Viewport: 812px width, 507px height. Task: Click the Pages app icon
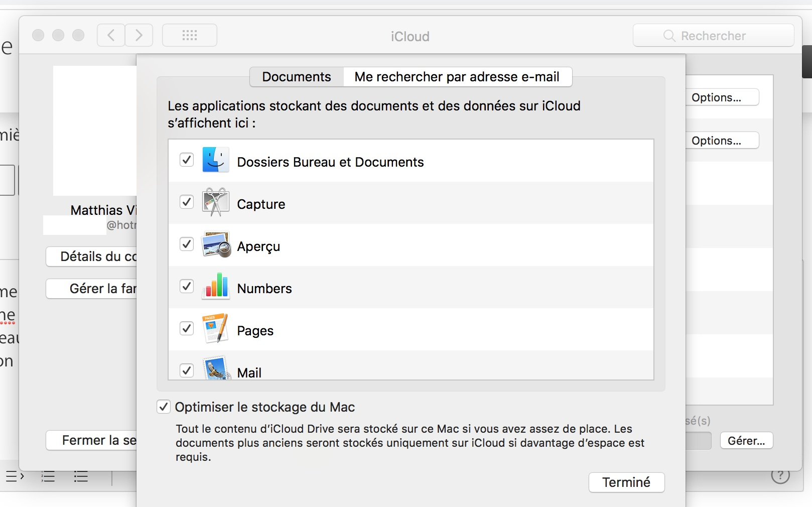pyautogui.click(x=216, y=328)
